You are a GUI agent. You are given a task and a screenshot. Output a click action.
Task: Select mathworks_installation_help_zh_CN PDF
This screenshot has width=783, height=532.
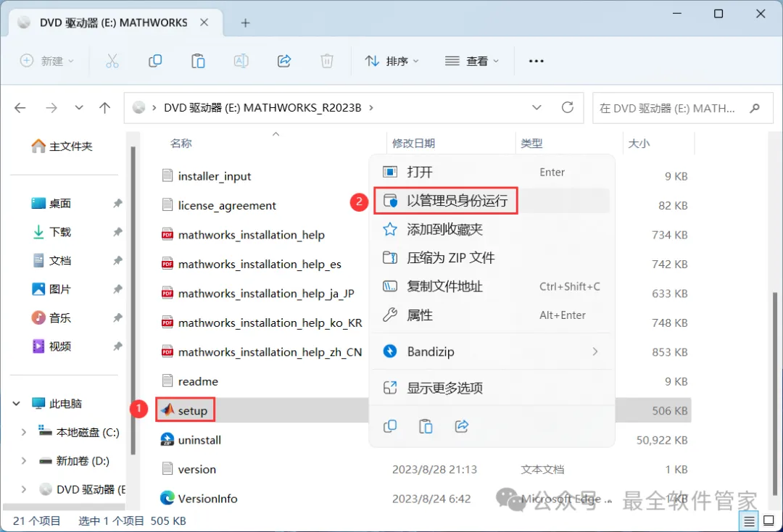point(262,352)
